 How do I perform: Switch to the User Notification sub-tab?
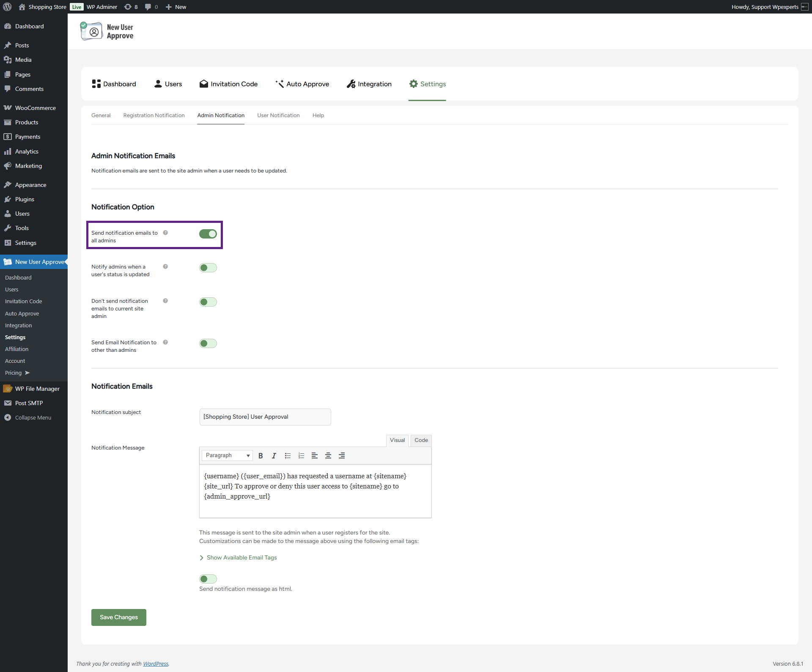click(x=278, y=115)
